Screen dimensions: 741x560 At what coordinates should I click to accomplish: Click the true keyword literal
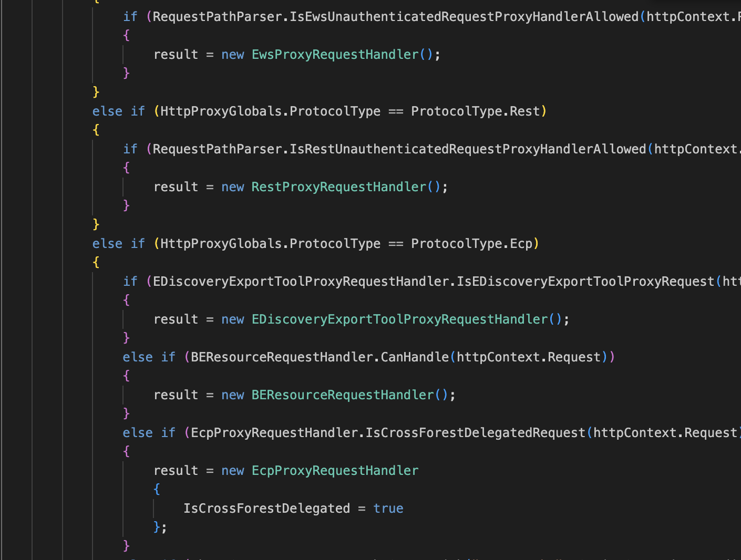coord(388,509)
